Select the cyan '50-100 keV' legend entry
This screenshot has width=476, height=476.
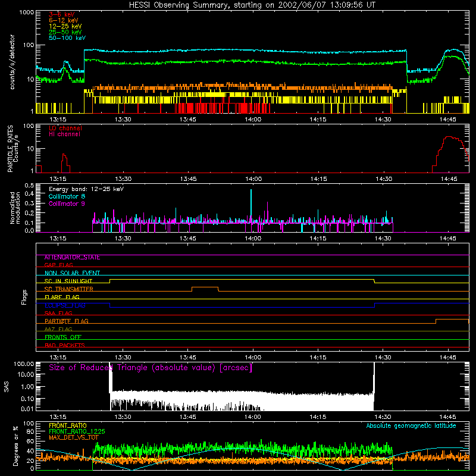pyautogui.click(x=67, y=38)
